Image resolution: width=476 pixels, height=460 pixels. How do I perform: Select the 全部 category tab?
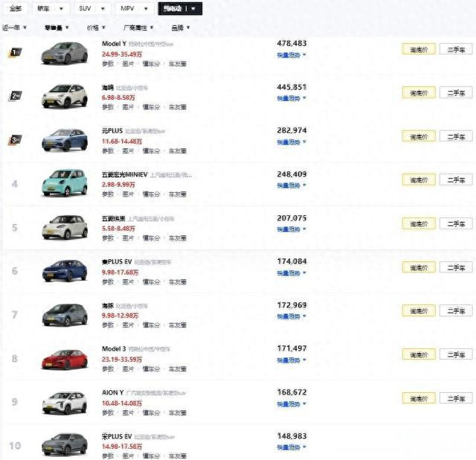click(16, 10)
